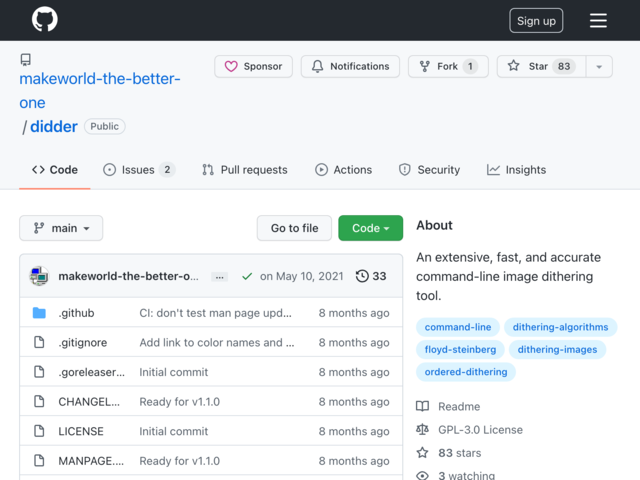The height and width of the screenshot is (480, 640).
Task: Click the repository book icon above the owner name
Action: (25, 60)
